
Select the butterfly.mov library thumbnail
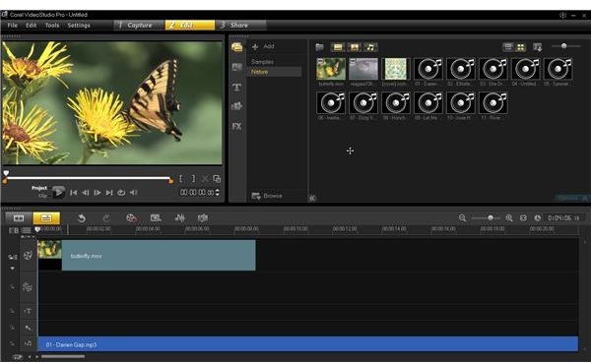(x=331, y=69)
